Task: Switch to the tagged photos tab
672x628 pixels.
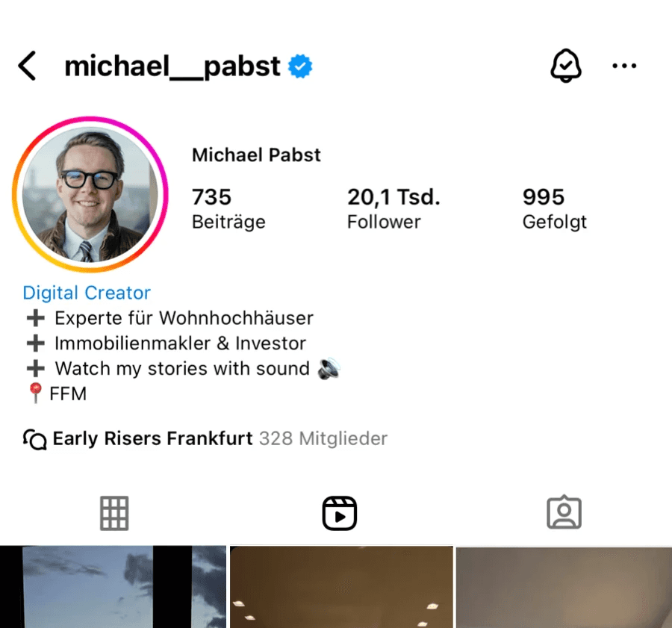Action: 564,512
